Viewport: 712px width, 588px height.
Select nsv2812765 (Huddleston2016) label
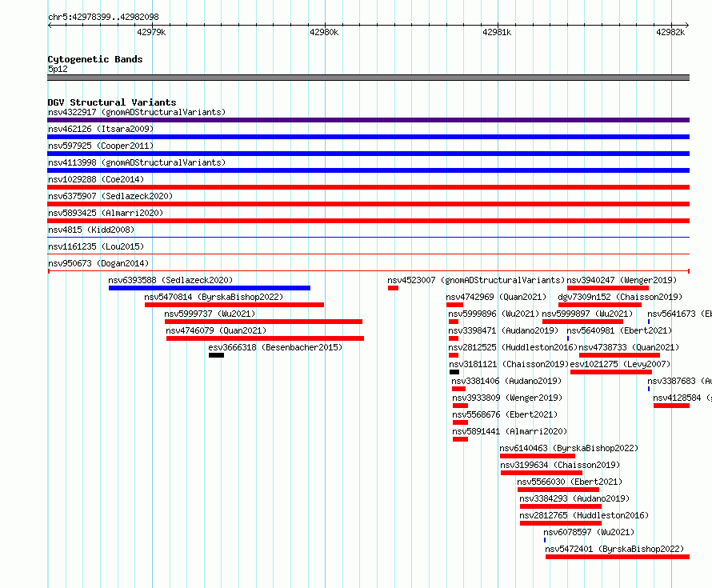(x=584, y=515)
